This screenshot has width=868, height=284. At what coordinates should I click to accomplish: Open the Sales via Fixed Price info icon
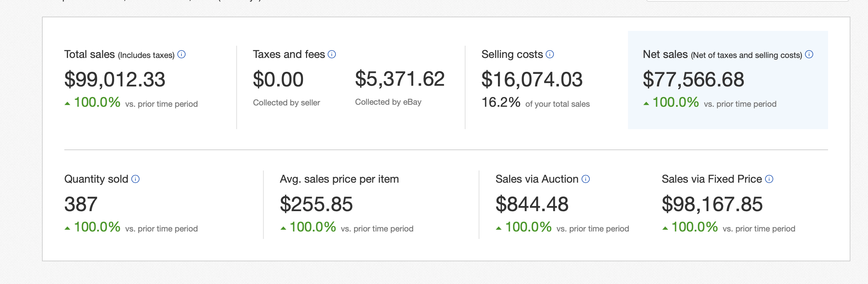tap(769, 179)
